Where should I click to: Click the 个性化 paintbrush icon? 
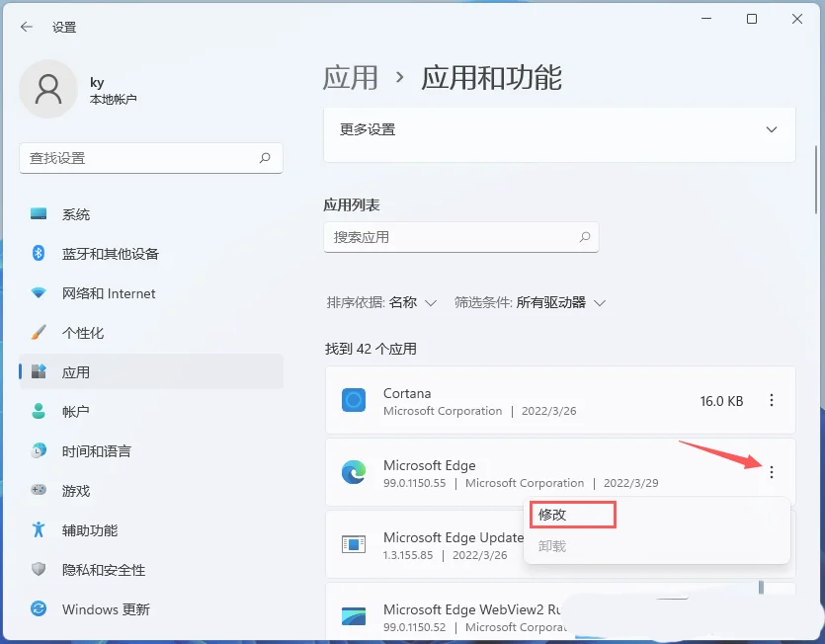pyautogui.click(x=39, y=332)
